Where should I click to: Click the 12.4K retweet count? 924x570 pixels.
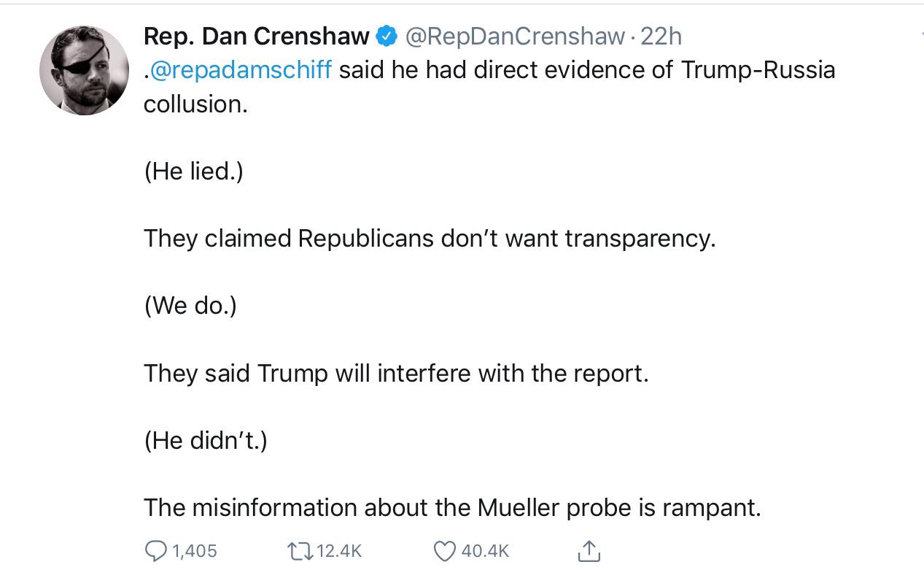click(340, 550)
